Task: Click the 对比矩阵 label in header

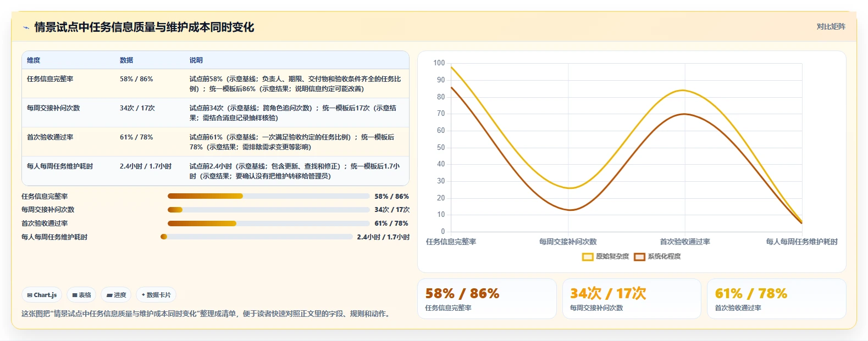Action: pyautogui.click(x=831, y=26)
